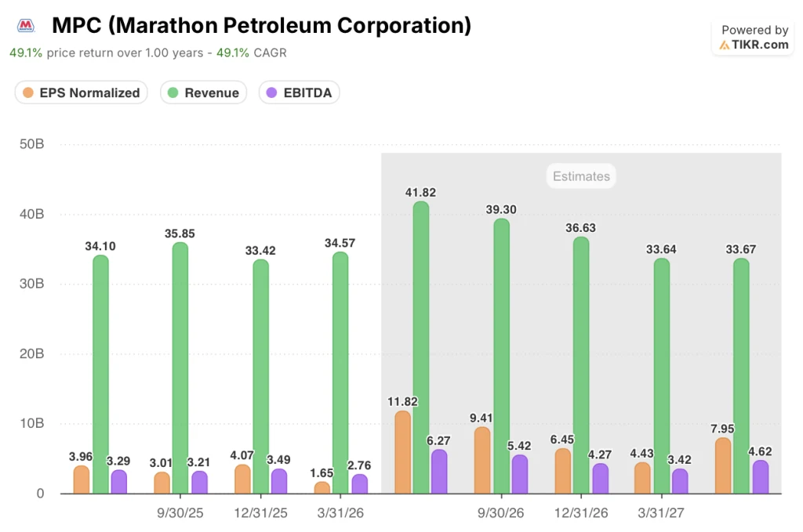Screen dimensions: 803x532
Task: Click the 3.01 EPS value label
Action: point(161,464)
